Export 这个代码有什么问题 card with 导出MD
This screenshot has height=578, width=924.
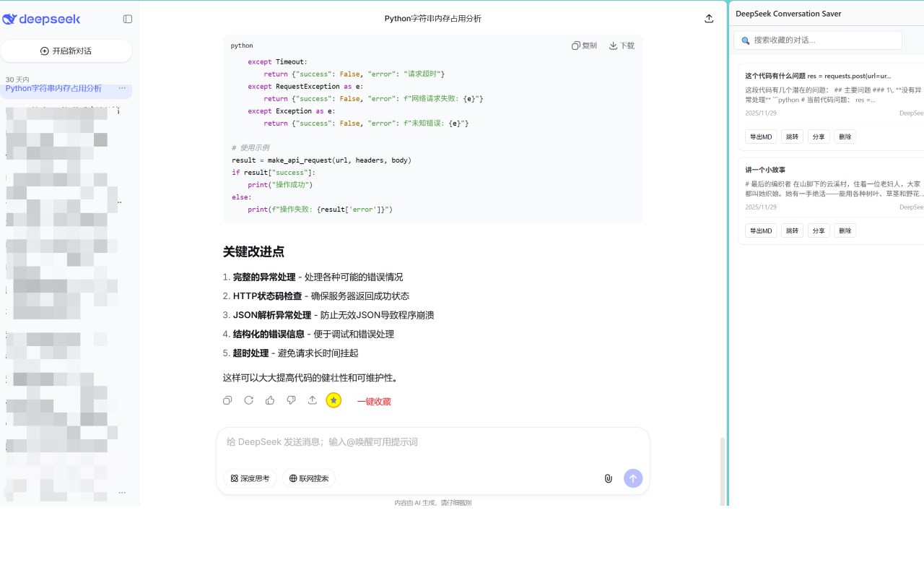[761, 137]
